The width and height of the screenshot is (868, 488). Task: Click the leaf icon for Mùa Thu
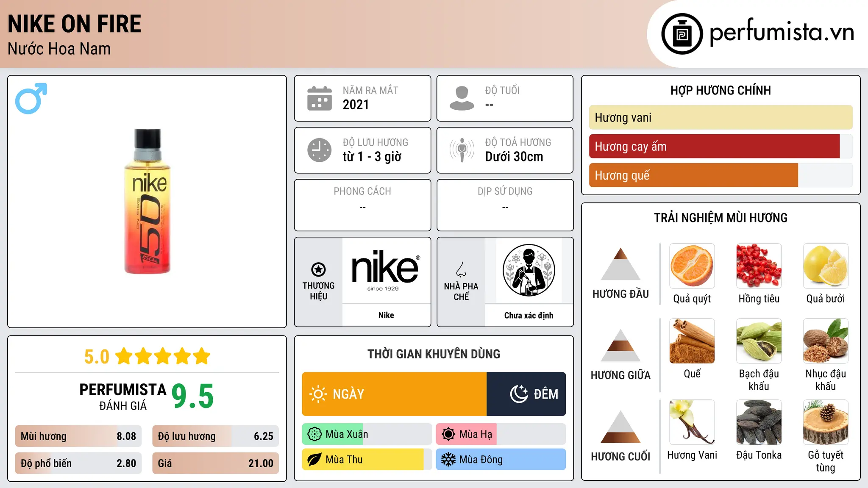coord(314,460)
